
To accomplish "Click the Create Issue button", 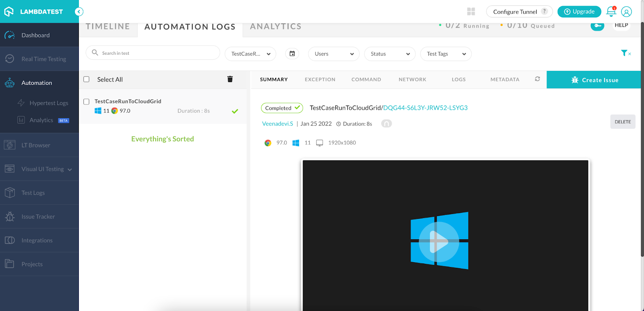I will [594, 80].
